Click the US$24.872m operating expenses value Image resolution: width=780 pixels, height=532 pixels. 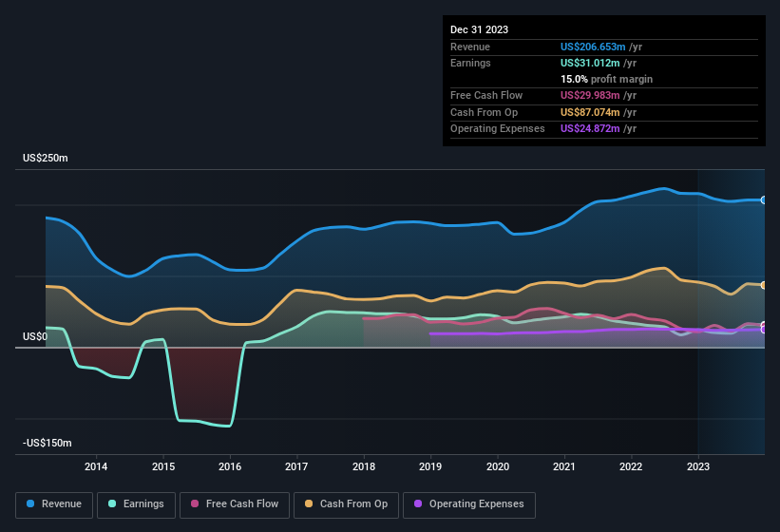click(590, 129)
